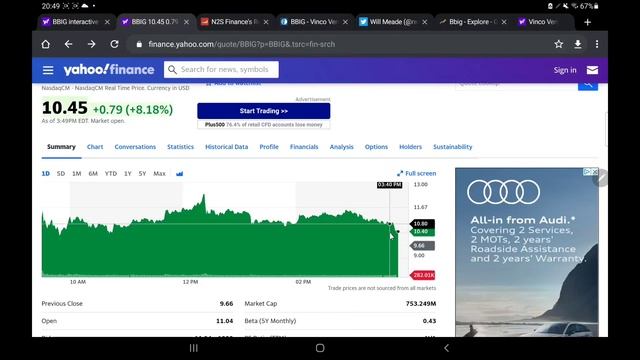
Task: Close the BBIG interactive tab
Action: [107, 22]
